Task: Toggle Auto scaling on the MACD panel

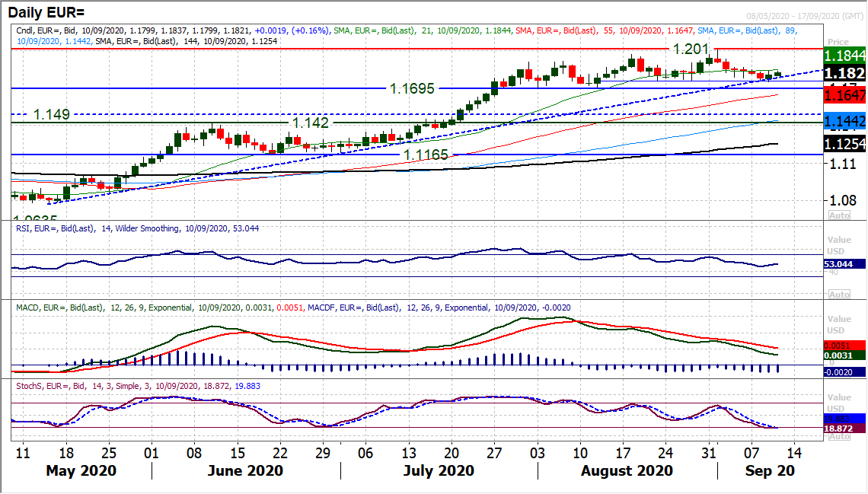Action: pos(838,373)
